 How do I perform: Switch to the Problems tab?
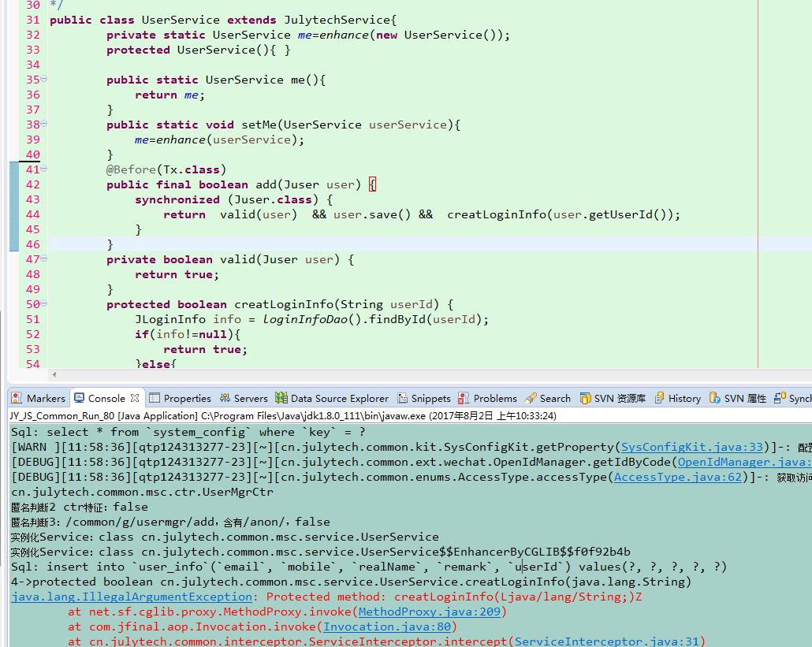[x=488, y=398]
